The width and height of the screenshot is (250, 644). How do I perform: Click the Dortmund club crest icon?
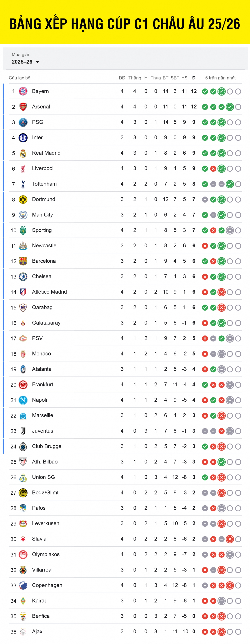pyautogui.click(x=23, y=199)
